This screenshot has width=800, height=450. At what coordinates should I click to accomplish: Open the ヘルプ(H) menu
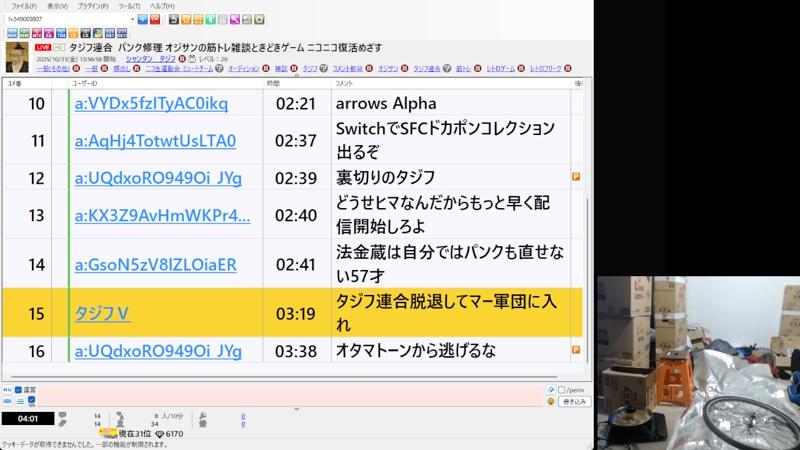tap(162, 6)
